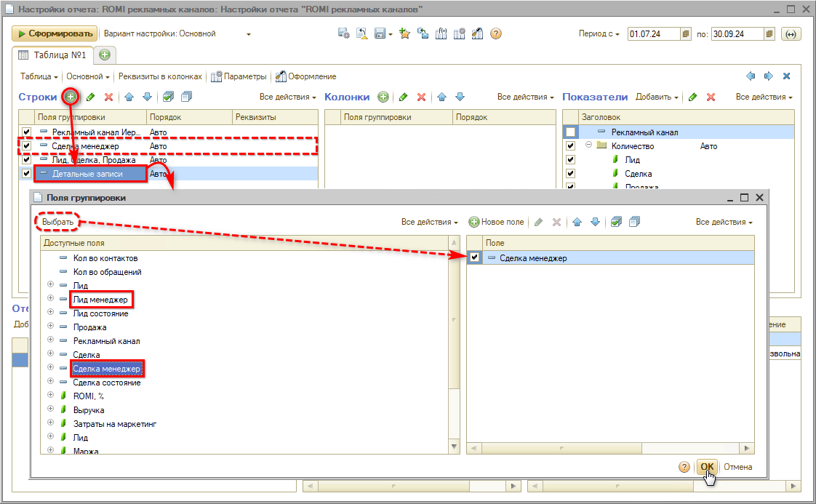The width and height of the screenshot is (816, 504).
Task: Click red delete X in Строки toolbar
Action: 108,97
